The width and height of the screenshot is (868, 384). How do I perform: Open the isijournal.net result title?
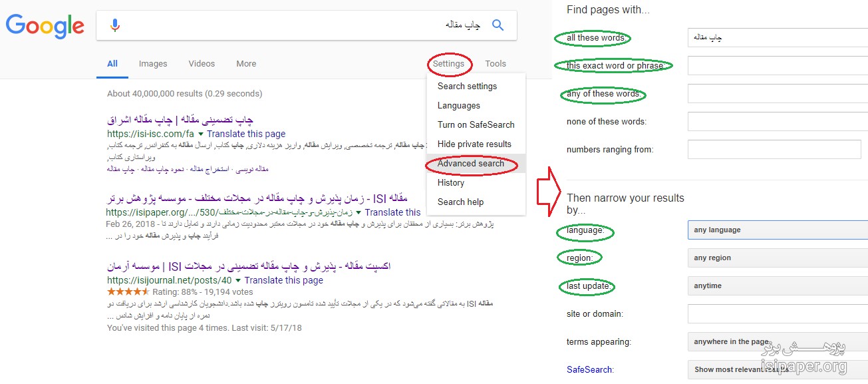249,266
